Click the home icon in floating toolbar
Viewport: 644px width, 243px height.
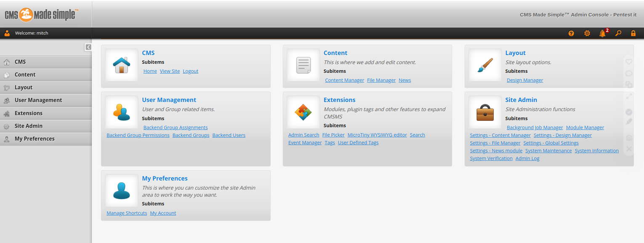point(629,137)
